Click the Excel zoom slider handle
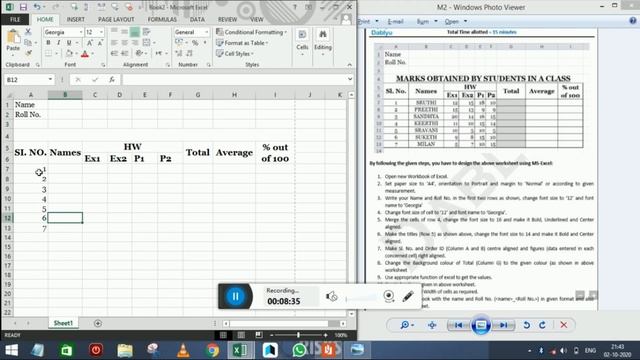The width and height of the screenshot is (640, 360). click(298, 335)
